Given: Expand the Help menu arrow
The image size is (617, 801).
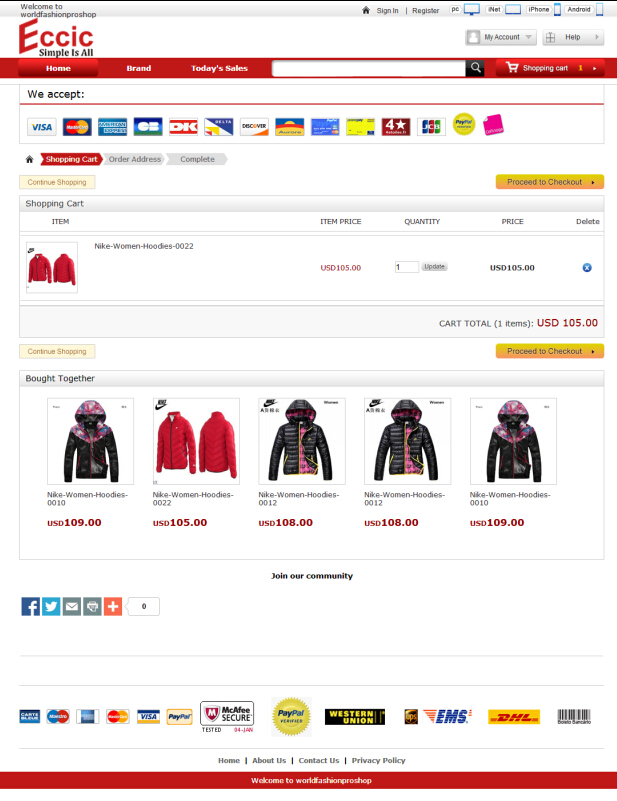Looking at the screenshot, I should click(x=597, y=37).
